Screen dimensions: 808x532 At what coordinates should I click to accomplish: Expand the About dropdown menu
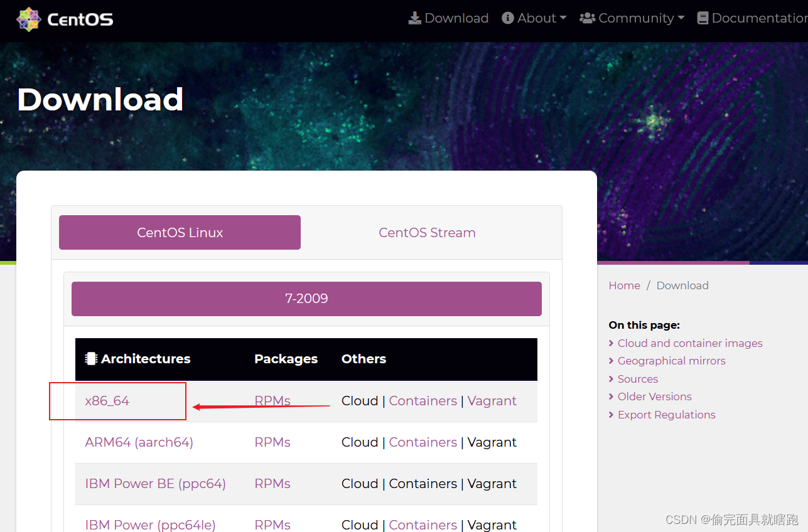click(534, 18)
